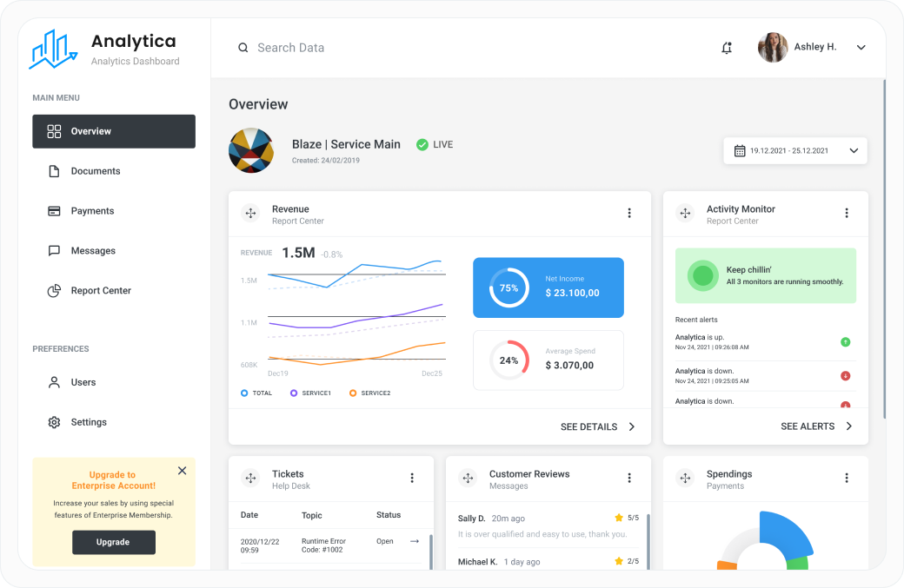Click the Net Income $ 23.100,00 value
The image size is (904, 588).
point(573,294)
